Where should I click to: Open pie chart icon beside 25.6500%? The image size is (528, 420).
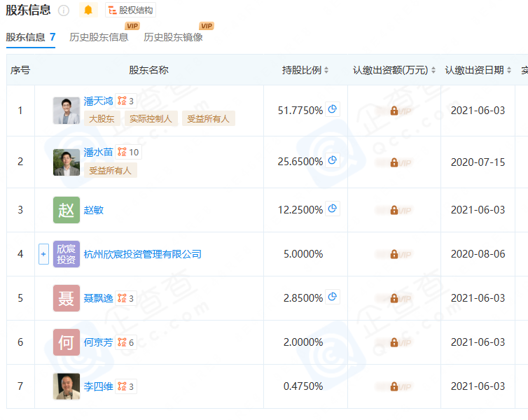[x=333, y=160]
